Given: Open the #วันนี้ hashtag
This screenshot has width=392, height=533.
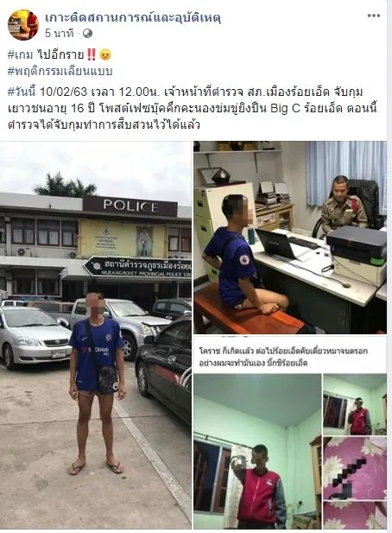Looking at the screenshot, I should (x=22, y=92).
